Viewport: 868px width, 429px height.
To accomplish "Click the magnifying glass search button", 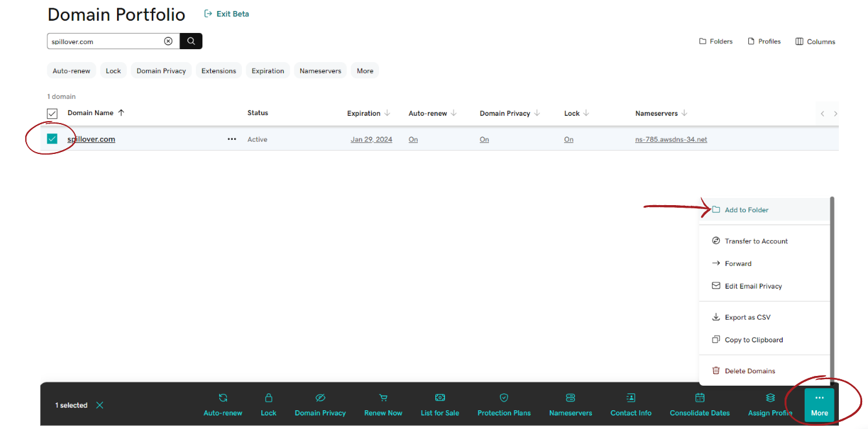I will click(x=191, y=41).
